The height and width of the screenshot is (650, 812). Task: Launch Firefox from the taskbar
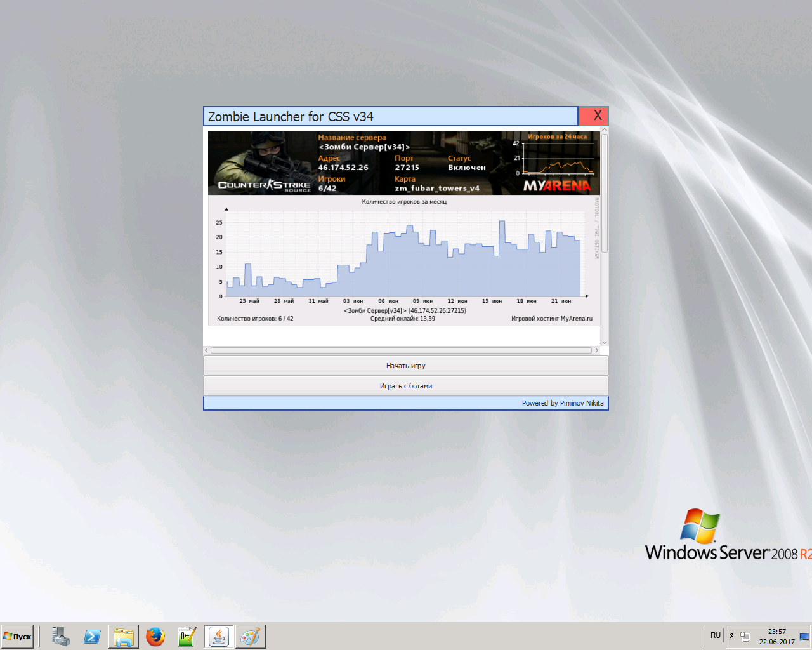[155, 636]
